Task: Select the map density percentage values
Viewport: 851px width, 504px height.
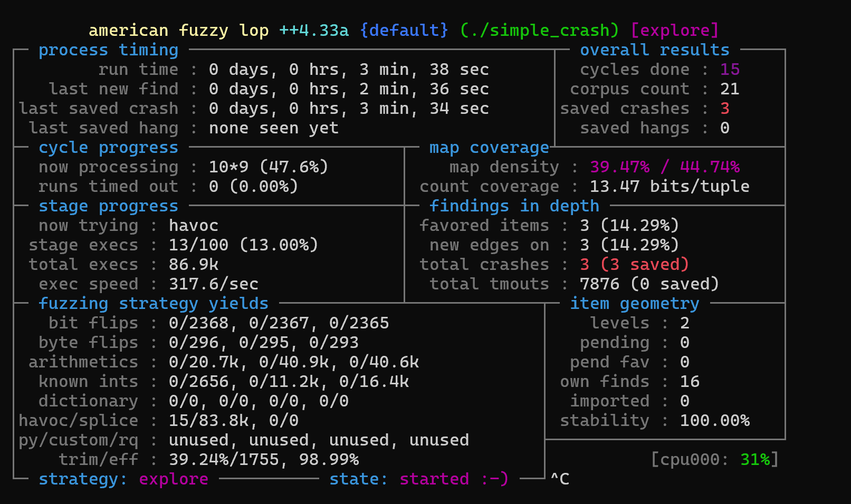Action: coord(664,167)
